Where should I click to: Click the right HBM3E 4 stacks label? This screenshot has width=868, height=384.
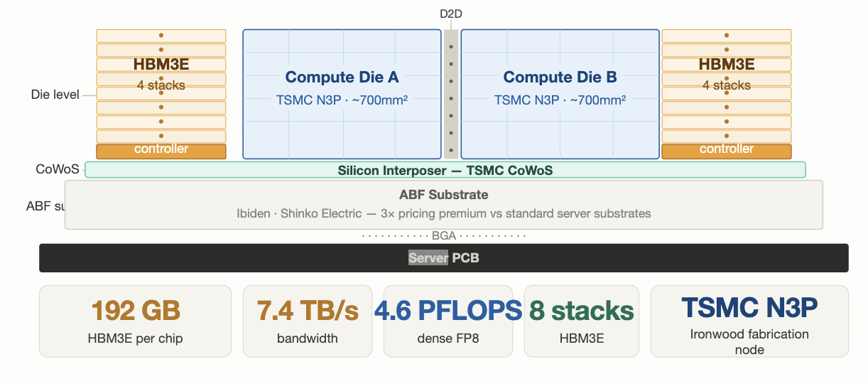pos(727,75)
